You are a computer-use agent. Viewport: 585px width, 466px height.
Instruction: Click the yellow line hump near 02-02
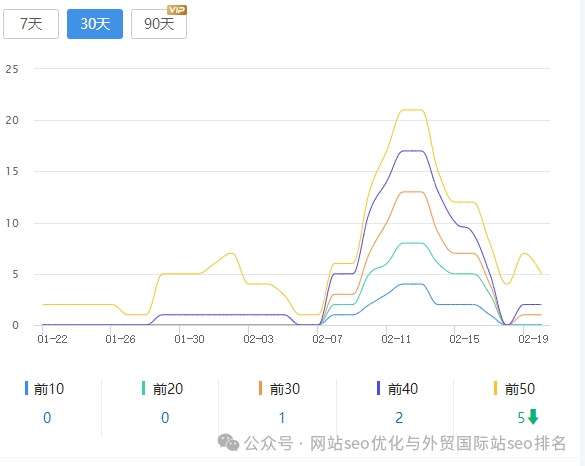pos(231,253)
